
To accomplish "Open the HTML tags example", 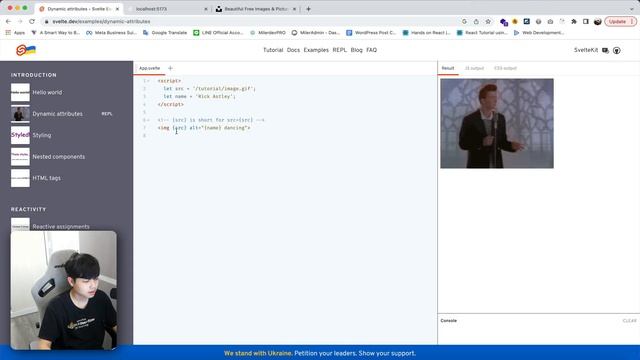I will point(47,178).
